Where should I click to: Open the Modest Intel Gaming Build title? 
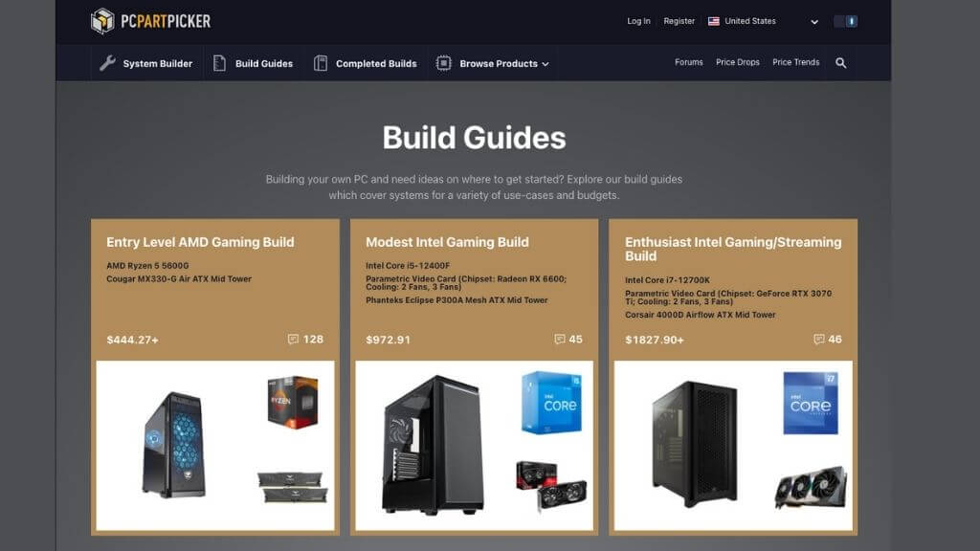[447, 242]
